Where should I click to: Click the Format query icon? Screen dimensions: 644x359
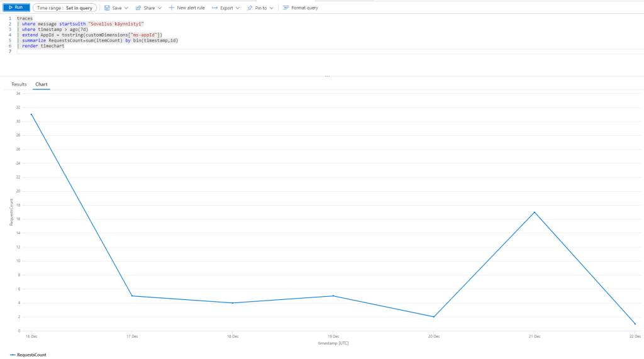tap(286, 8)
